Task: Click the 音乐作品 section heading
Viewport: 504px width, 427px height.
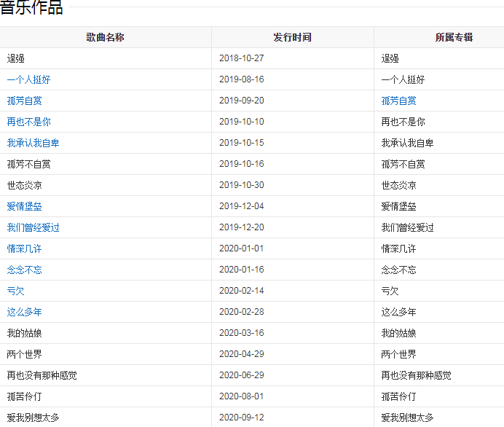Action: (31, 7)
